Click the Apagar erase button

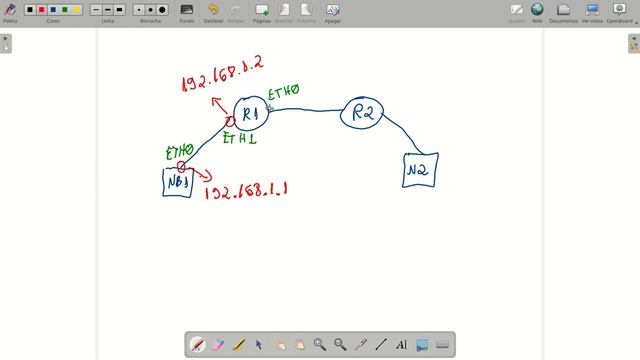click(333, 12)
